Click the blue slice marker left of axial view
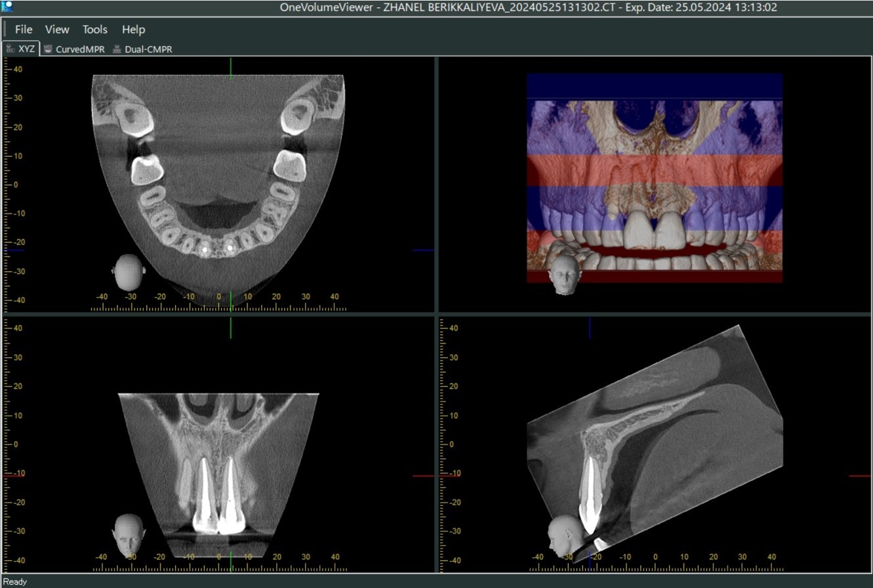The image size is (873, 588). pos(14,250)
